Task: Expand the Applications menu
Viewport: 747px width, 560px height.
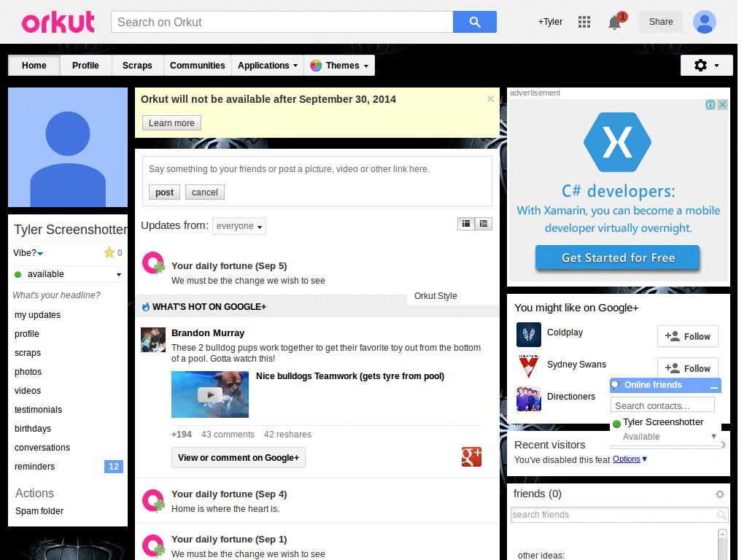Action: click(x=267, y=65)
